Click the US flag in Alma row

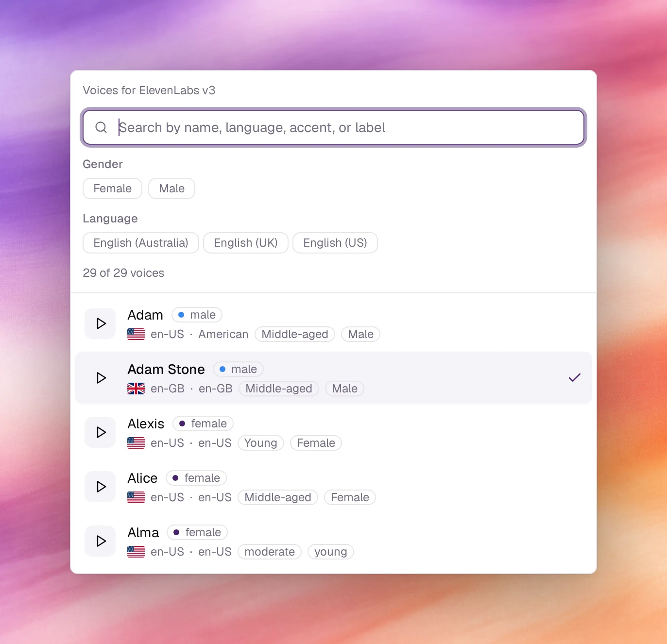pyautogui.click(x=136, y=552)
